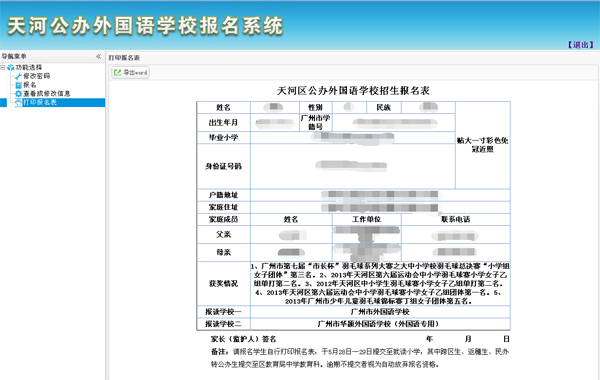Click the 导出word export button
The image size is (600, 380).
tap(130, 72)
